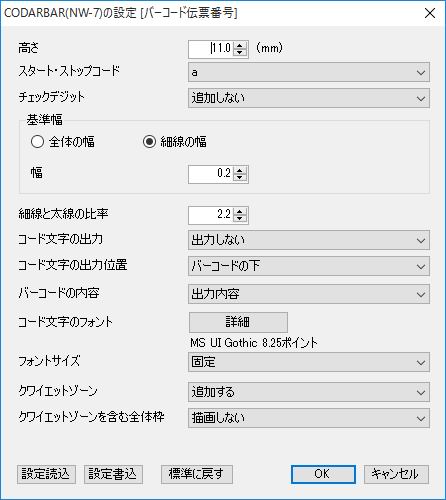Image resolution: width=446 pixels, height=500 pixels.
Task: Expand the クワイエットゾーン dropdown
Action: click(x=309, y=392)
